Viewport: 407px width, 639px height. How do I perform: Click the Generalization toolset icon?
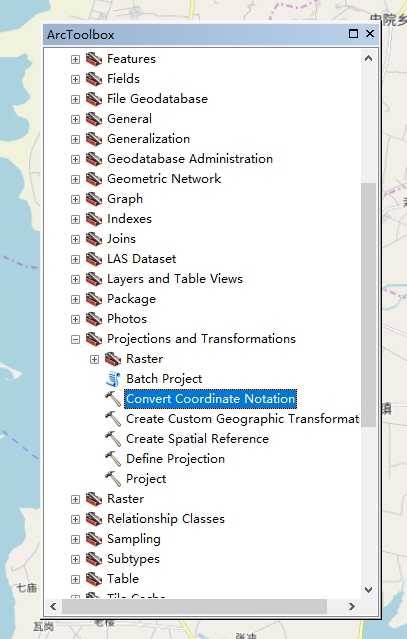tap(94, 139)
